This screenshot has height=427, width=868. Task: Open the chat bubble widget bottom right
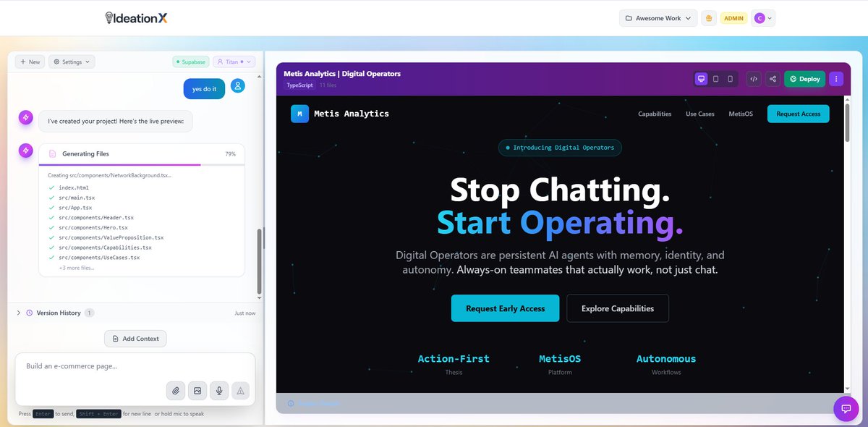846,408
